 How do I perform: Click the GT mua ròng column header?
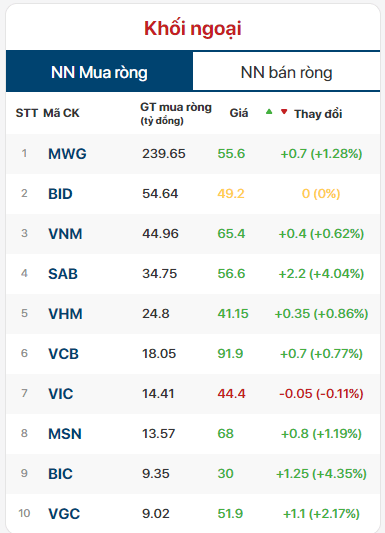pyautogui.click(x=176, y=114)
